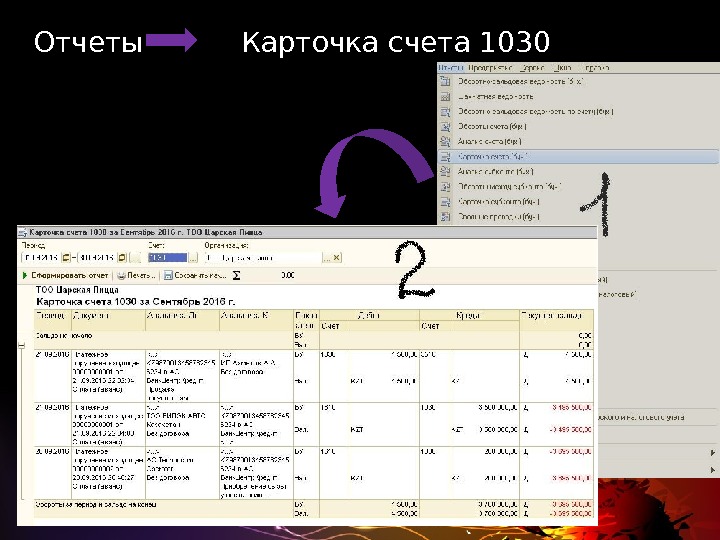
Task: Open the Справка menu
Action: pos(596,68)
